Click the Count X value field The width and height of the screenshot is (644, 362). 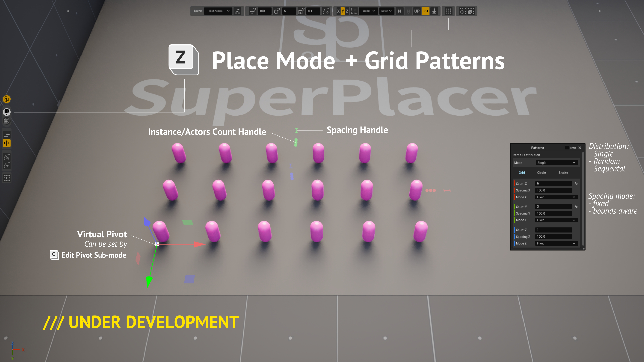554,184
